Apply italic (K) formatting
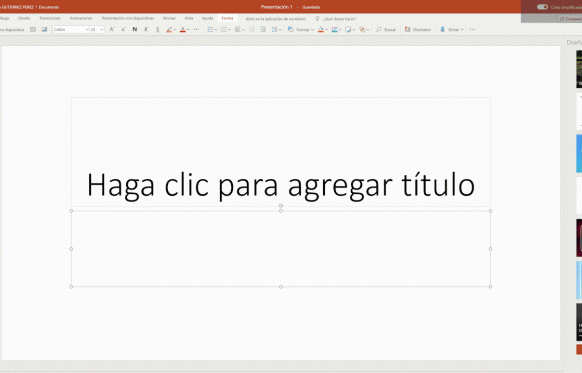Viewport: 582px width, 373px height. pyautogui.click(x=146, y=29)
